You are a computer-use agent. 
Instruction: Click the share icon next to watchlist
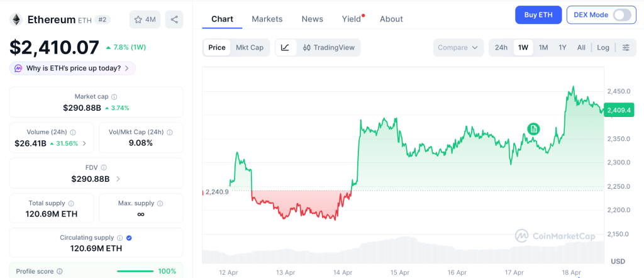pyautogui.click(x=174, y=19)
